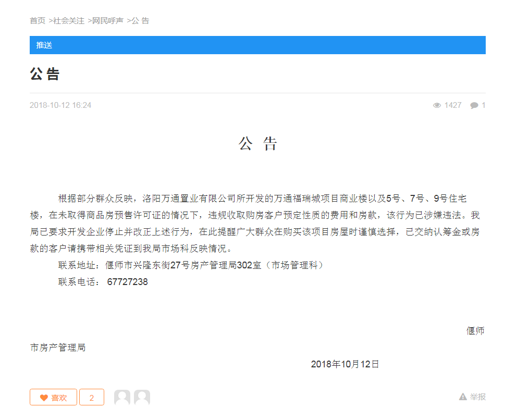This screenshot has height=420, width=517.
Task: Select the view count 1427
Action: pos(453,105)
